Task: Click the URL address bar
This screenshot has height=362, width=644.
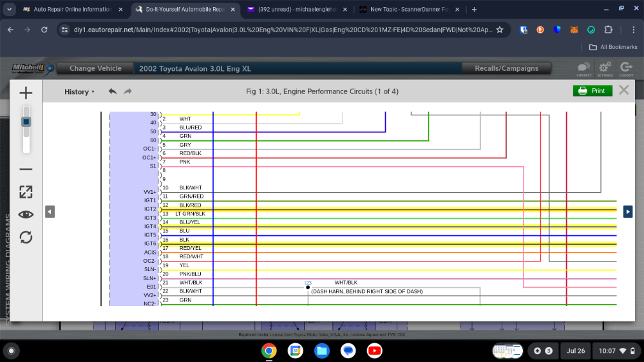Action: 283,30
